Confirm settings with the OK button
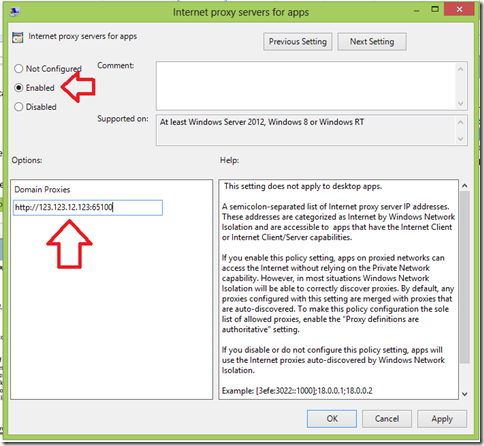Image resolution: width=484 pixels, height=446 pixels. pos(332,419)
